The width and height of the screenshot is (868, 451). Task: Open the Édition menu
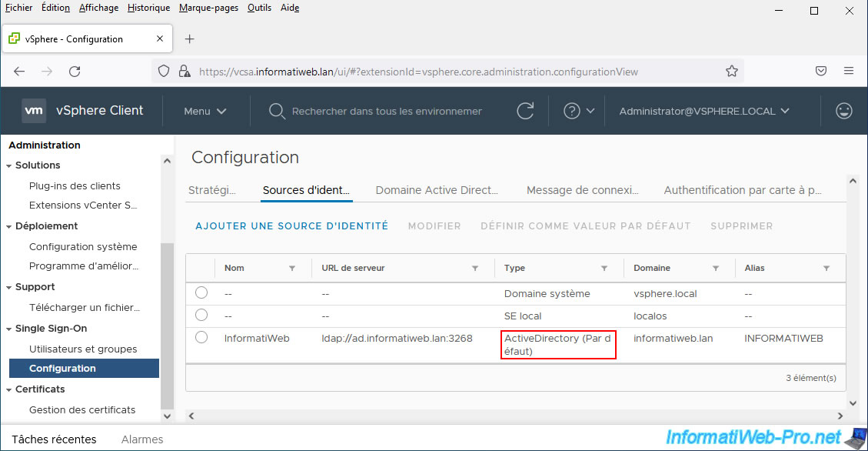coord(56,8)
